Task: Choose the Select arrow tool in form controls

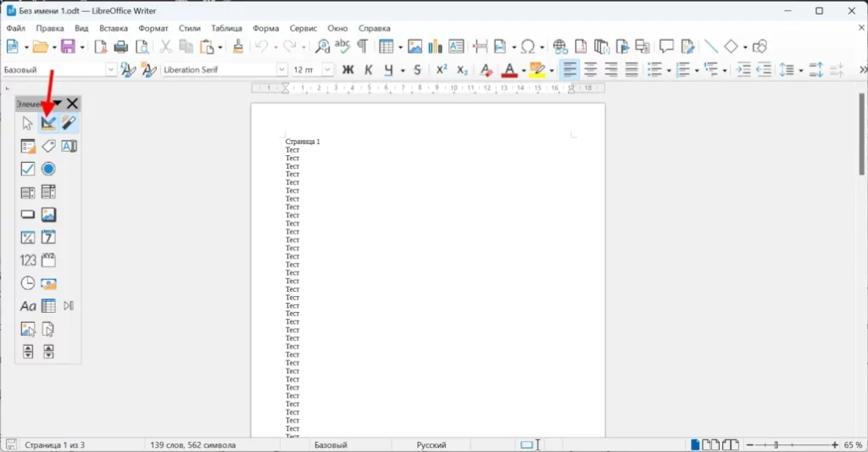Action: [x=27, y=123]
